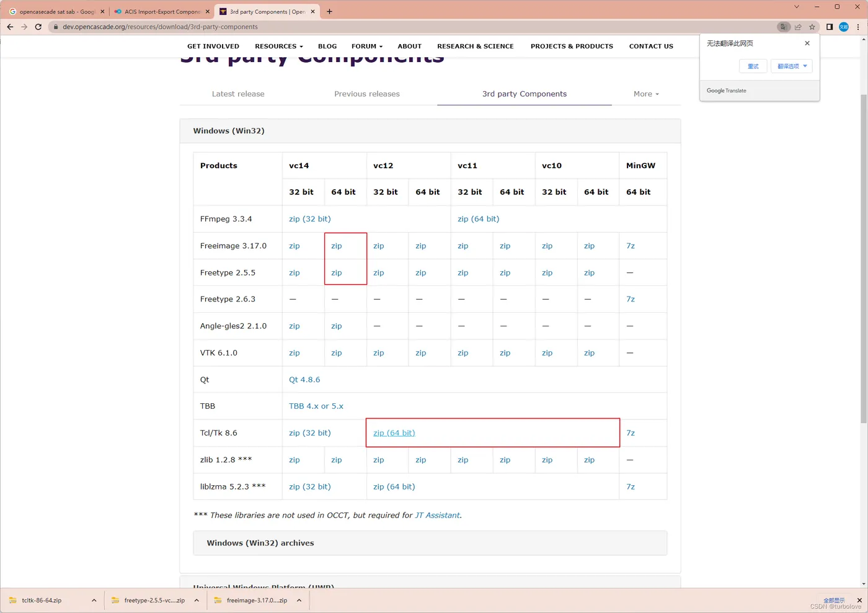
Task: Download Angle-gles2 2.1.0 vc14 32 bit zip
Action: [x=294, y=326]
